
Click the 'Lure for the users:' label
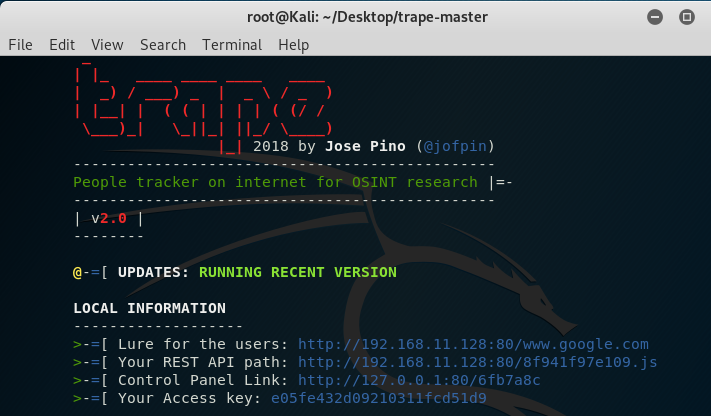(x=203, y=344)
